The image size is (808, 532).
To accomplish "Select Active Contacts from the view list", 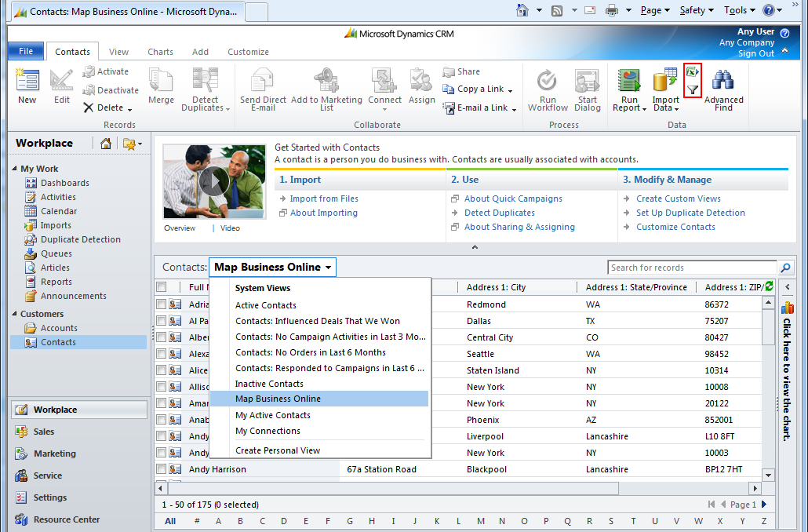I will click(x=266, y=305).
